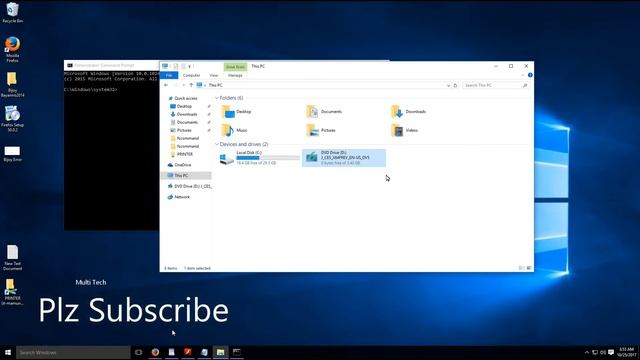Screen dimensions: 640x360
Task: Open the Start menu
Action: click(8, 352)
